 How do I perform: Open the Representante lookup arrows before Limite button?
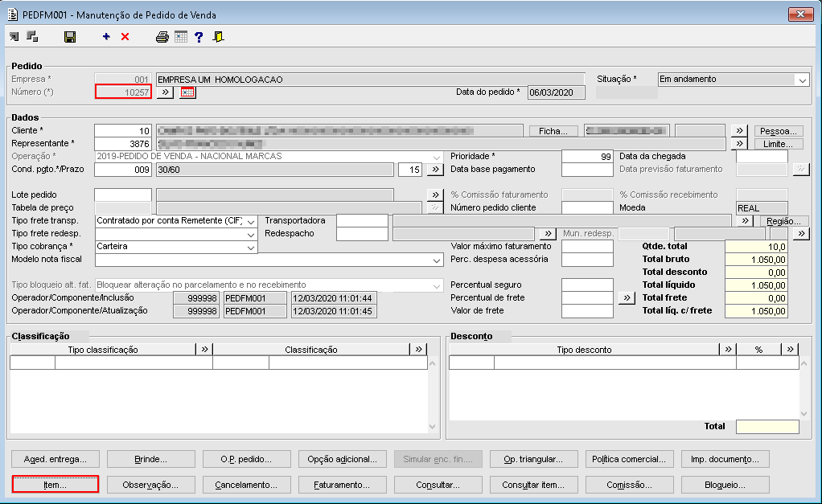(x=739, y=144)
